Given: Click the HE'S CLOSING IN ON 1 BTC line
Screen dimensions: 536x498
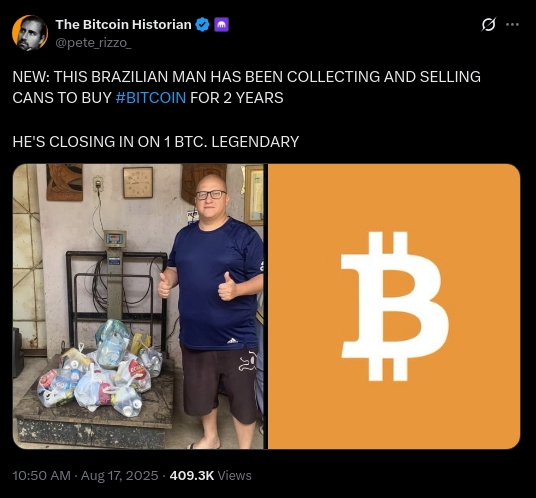Looking at the screenshot, I should point(156,142).
